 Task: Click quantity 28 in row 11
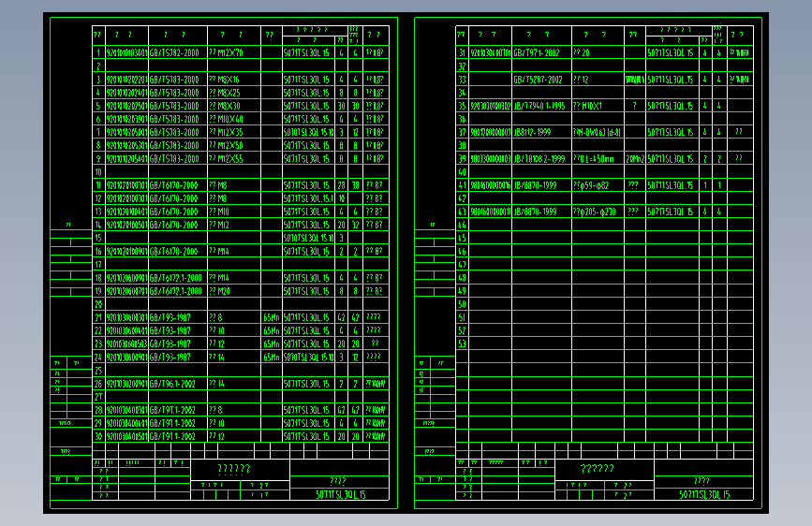tap(341, 185)
